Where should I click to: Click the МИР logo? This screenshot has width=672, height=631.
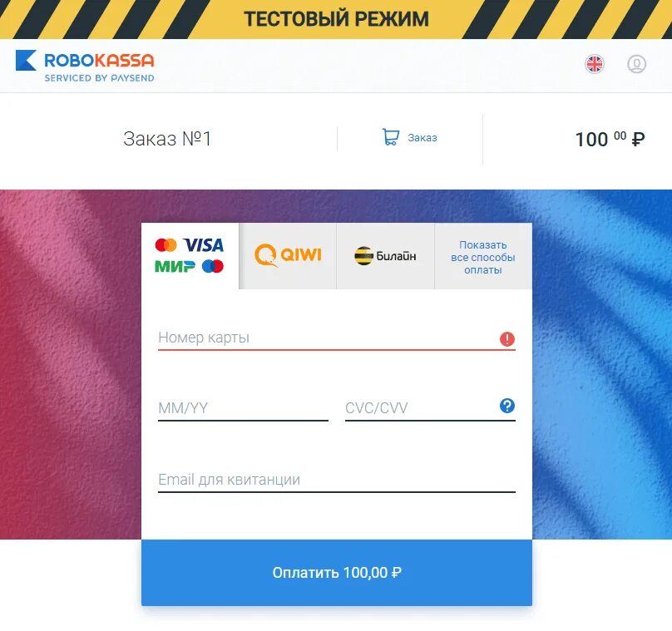(x=175, y=267)
